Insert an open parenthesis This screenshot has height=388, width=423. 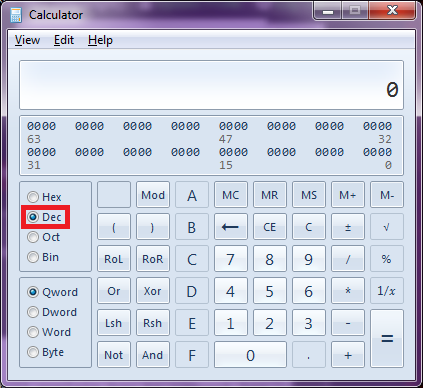[x=114, y=227]
